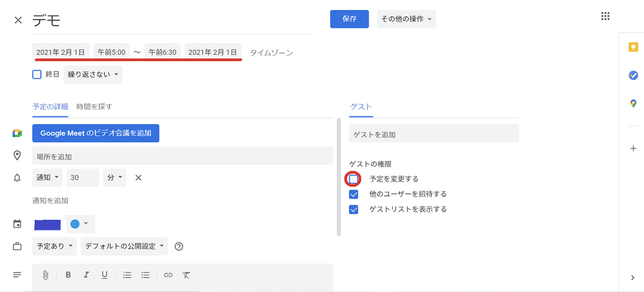This screenshot has width=644, height=292.
Task: Open Google Maps side panel icon
Action: click(633, 104)
